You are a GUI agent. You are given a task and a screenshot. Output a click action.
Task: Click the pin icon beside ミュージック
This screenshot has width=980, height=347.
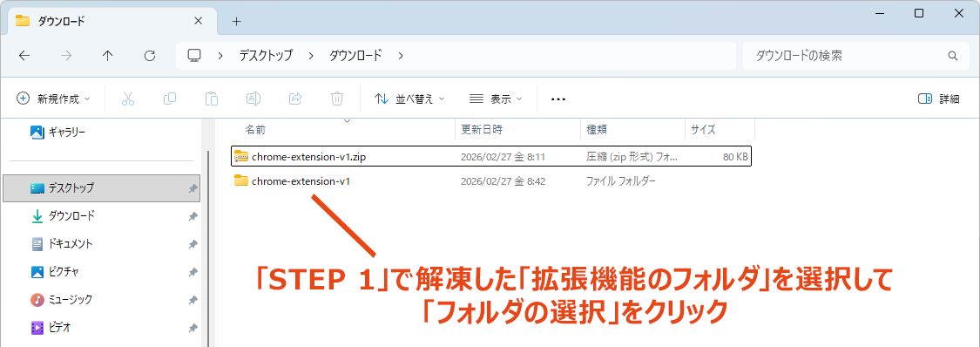pos(193,301)
